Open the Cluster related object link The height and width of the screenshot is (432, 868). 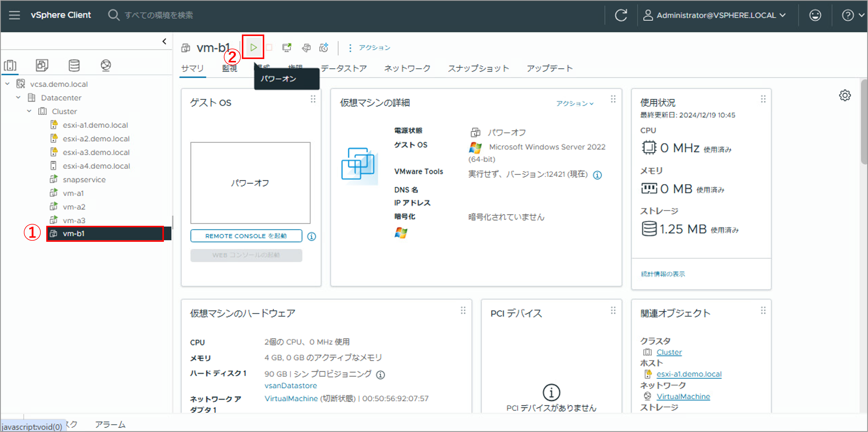click(x=669, y=352)
